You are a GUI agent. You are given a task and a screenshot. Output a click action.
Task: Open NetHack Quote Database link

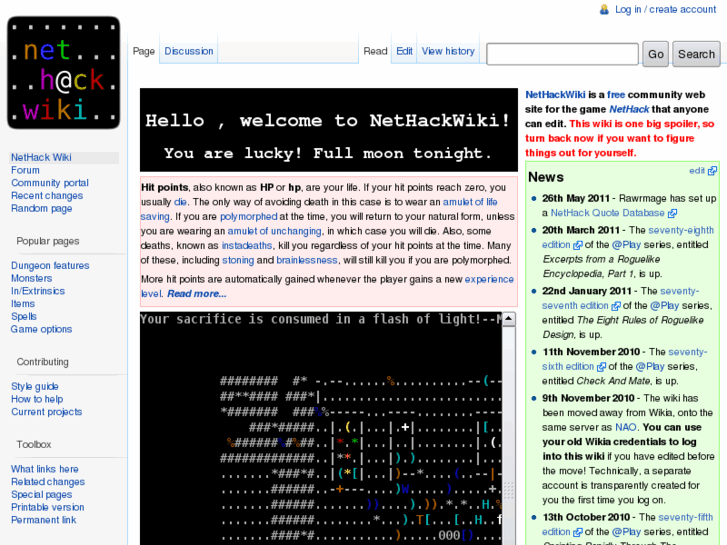[x=607, y=213]
